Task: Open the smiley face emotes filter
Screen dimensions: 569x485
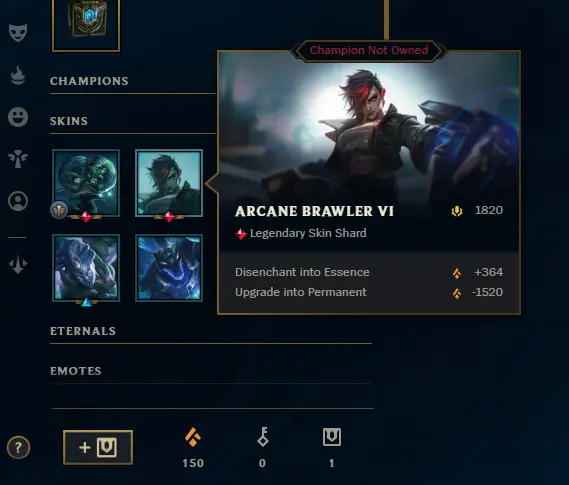Action: coord(18,117)
